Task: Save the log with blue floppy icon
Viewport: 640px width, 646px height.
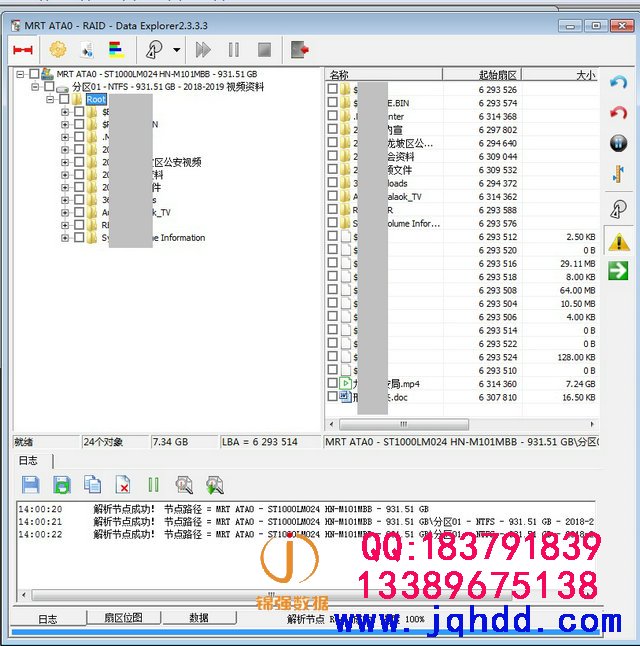Action: 31,484
